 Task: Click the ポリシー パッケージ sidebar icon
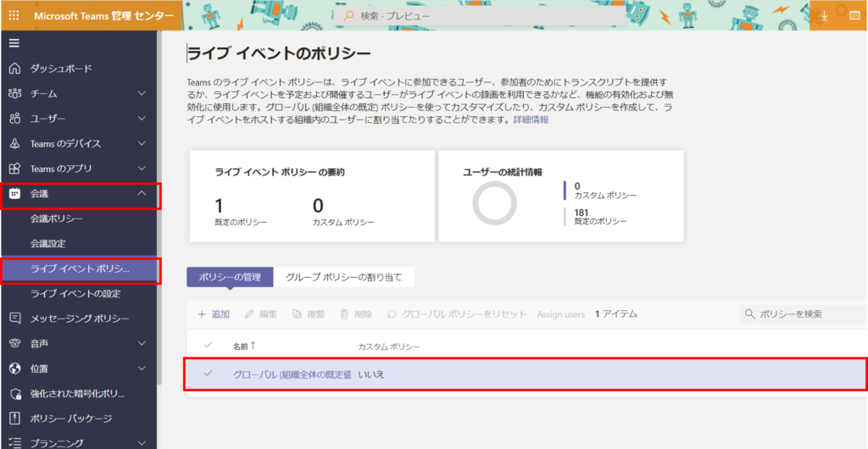[x=14, y=419]
